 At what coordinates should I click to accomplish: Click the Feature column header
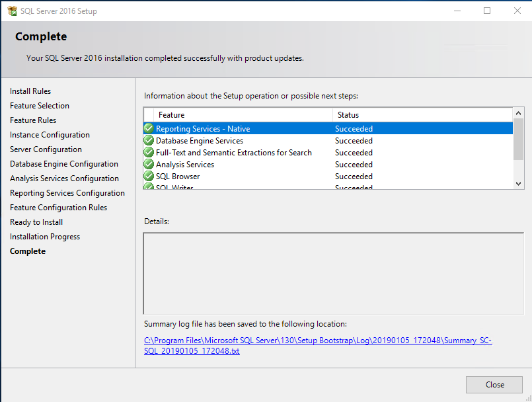tap(243, 115)
